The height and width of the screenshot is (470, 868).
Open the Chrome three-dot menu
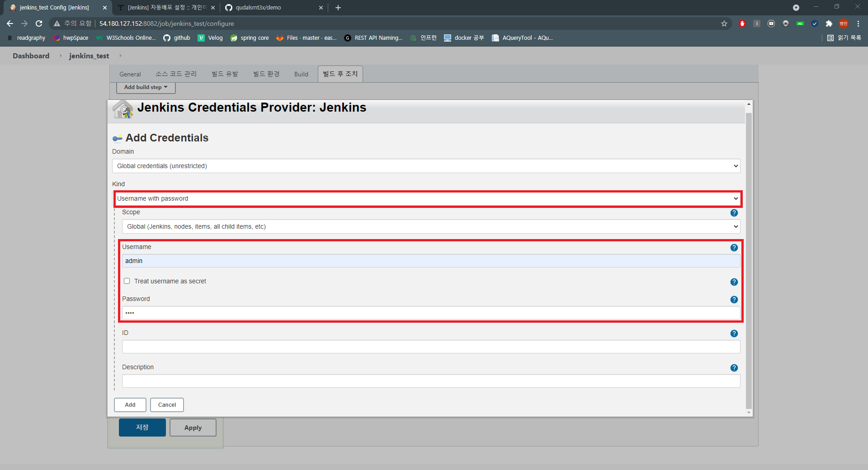pyautogui.click(x=858, y=23)
